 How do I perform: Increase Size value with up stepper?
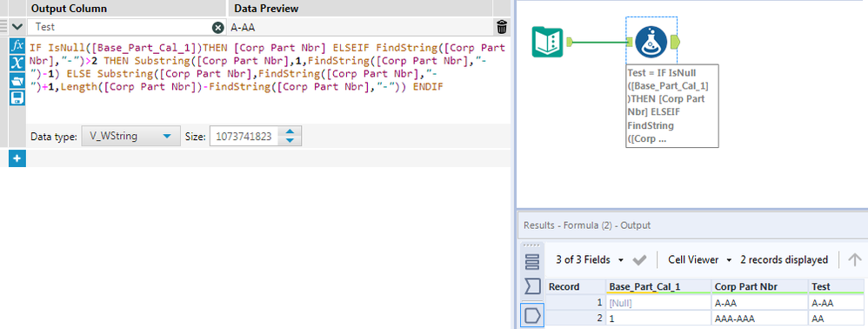[290, 131]
